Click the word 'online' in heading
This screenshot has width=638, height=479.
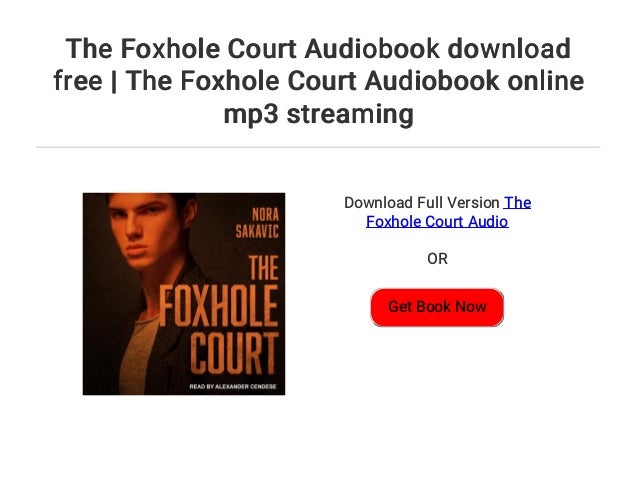point(546,81)
